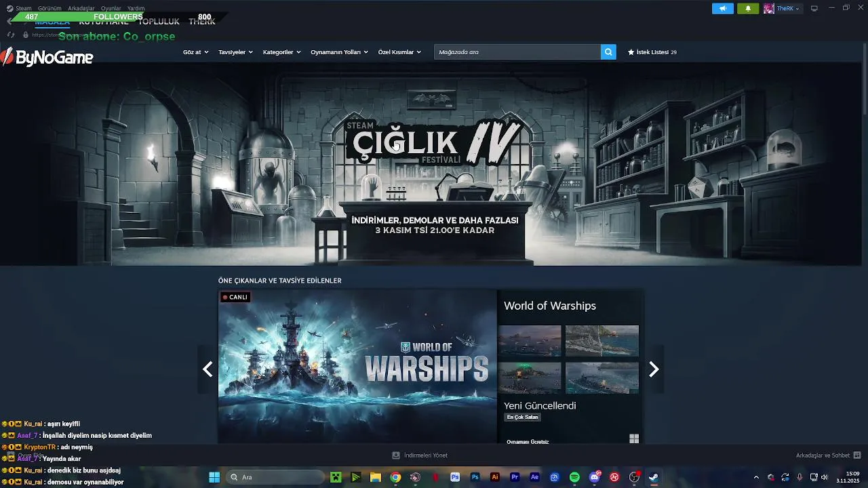Click the TheRK profile avatar
The height and width of the screenshot is (488, 868).
pyautogui.click(x=768, y=8)
